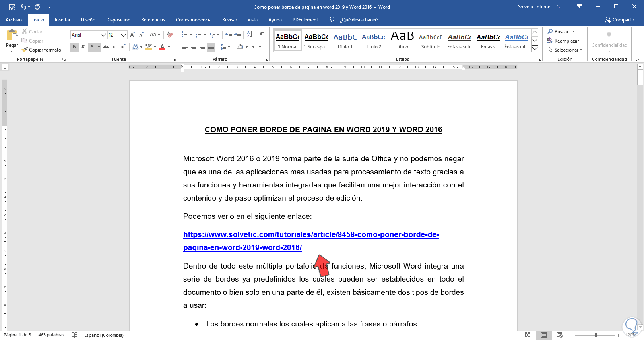This screenshot has height=340, width=644.
Task: Open the spelling and grammar check icon in status bar
Action: 74,335
